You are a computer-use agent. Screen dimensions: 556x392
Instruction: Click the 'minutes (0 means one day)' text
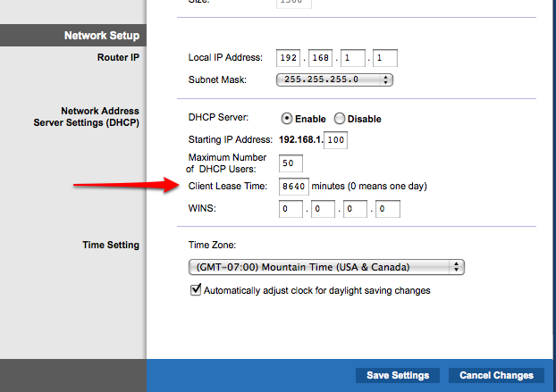pos(369,187)
